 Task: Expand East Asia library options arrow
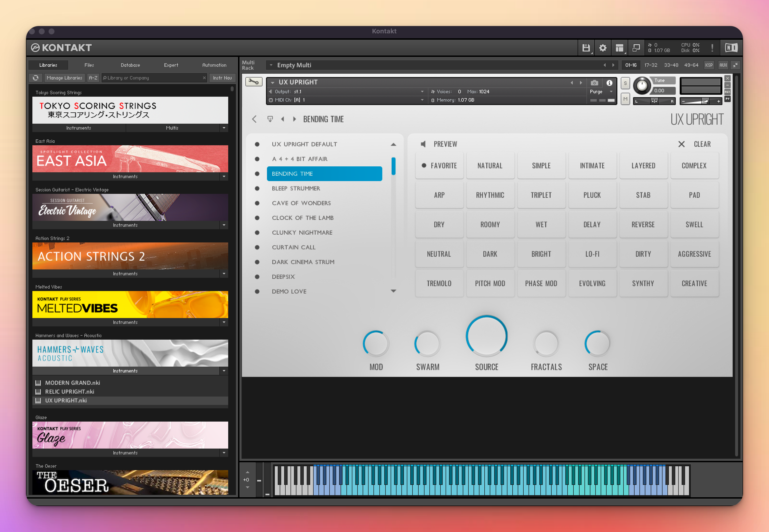224,176
